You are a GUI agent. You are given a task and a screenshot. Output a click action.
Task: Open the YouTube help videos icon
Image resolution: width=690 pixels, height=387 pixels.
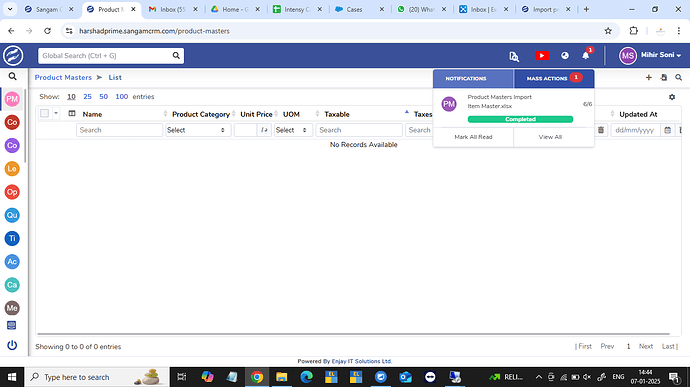point(542,56)
